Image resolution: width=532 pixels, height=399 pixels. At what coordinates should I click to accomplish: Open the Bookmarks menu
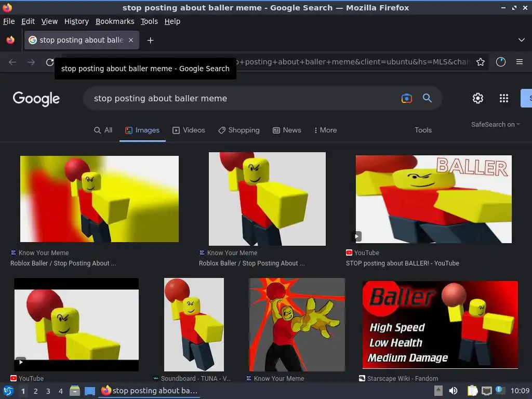click(115, 21)
